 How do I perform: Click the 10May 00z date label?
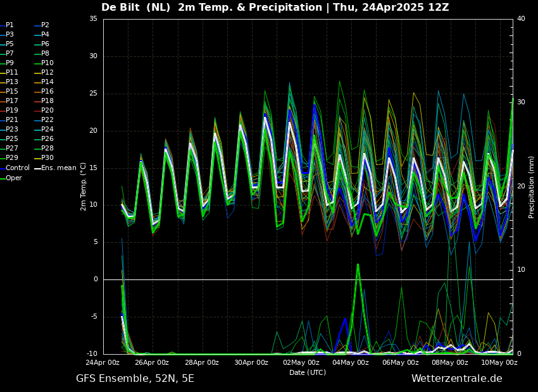coord(499,363)
